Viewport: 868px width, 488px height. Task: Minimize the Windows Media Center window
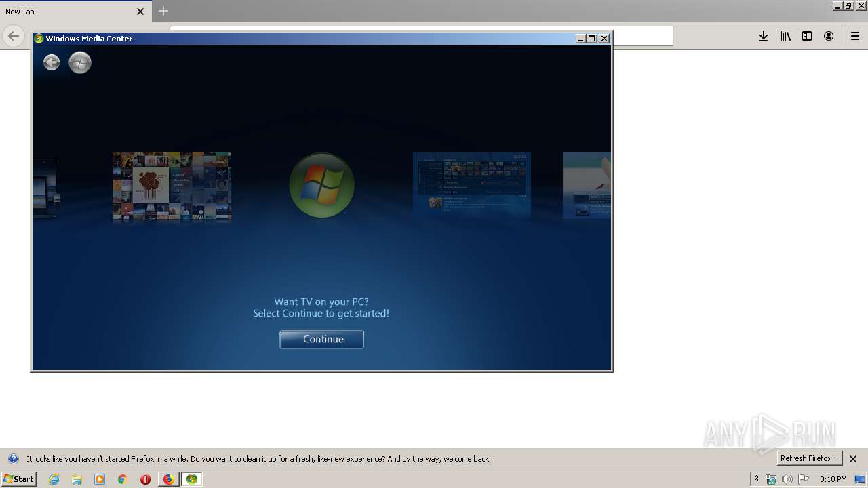click(580, 39)
